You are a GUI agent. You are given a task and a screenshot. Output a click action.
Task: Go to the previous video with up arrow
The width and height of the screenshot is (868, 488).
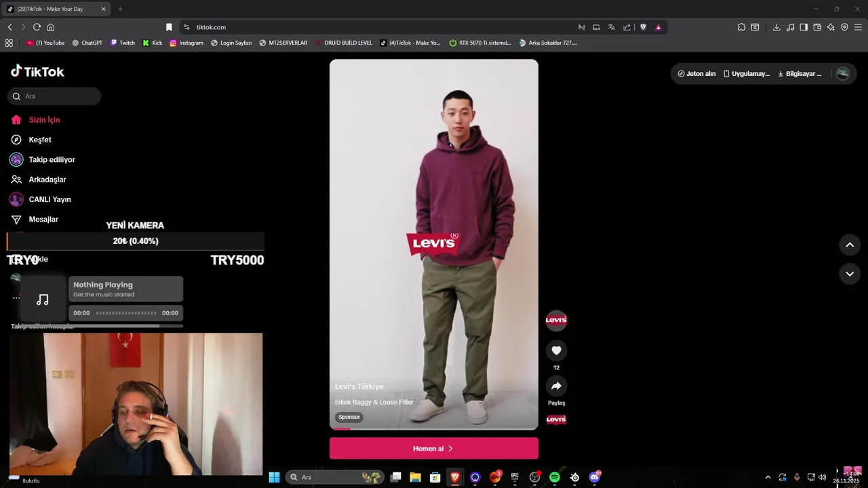[x=850, y=245]
